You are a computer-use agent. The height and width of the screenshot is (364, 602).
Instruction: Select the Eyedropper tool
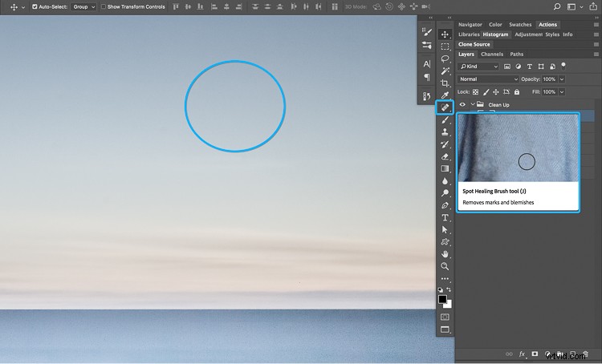(445, 95)
